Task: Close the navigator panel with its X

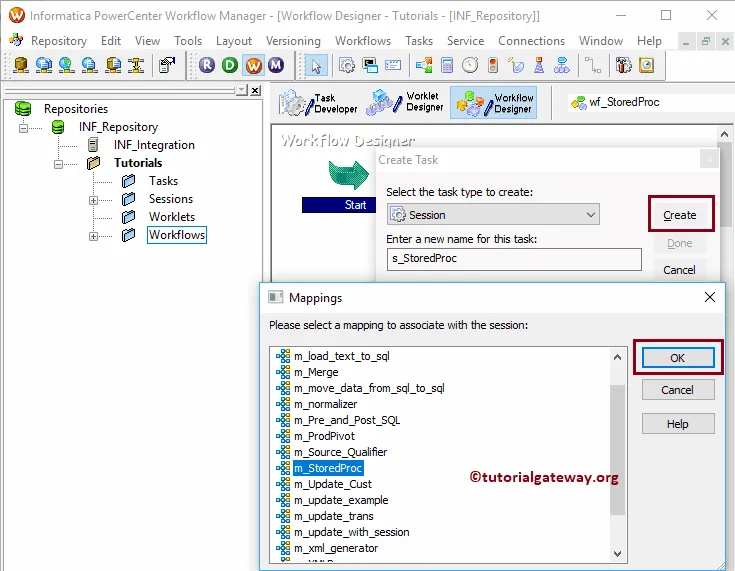Action: point(255,90)
